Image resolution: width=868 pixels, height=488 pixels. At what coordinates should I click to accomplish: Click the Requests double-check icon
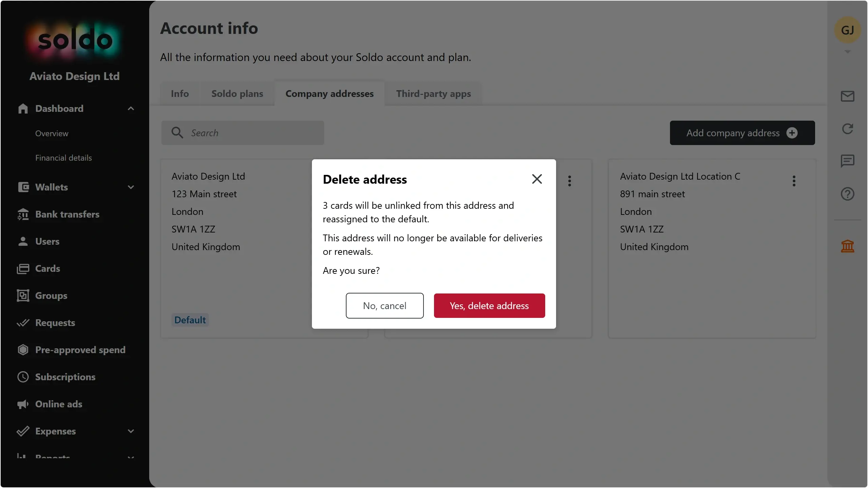(23, 323)
